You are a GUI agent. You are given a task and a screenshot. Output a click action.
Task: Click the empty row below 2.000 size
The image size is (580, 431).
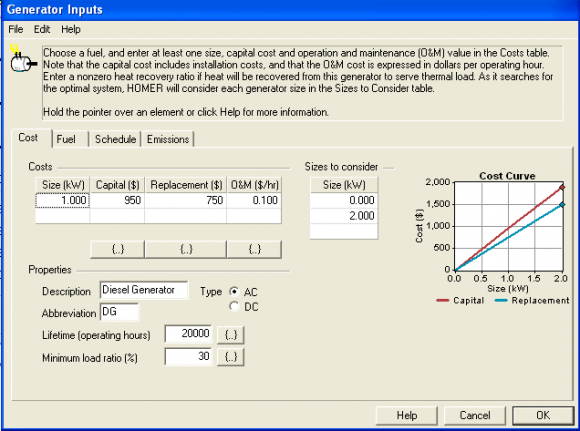(344, 231)
